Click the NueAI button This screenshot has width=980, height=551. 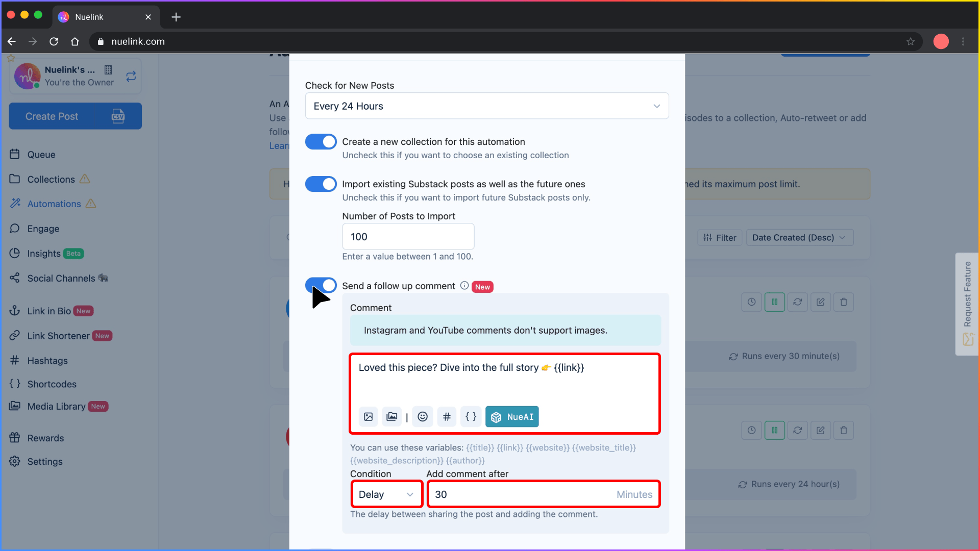coord(512,417)
